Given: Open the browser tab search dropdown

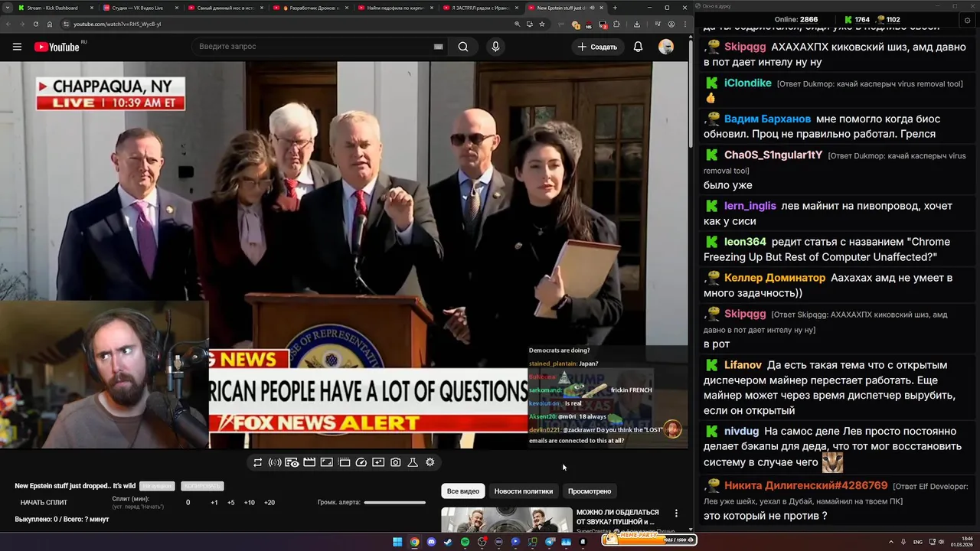Looking at the screenshot, I should click(x=8, y=8).
